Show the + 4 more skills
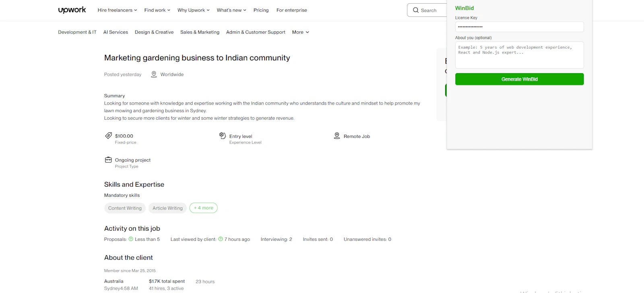The height and width of the screenshot is (293, 644). point(204,208)
